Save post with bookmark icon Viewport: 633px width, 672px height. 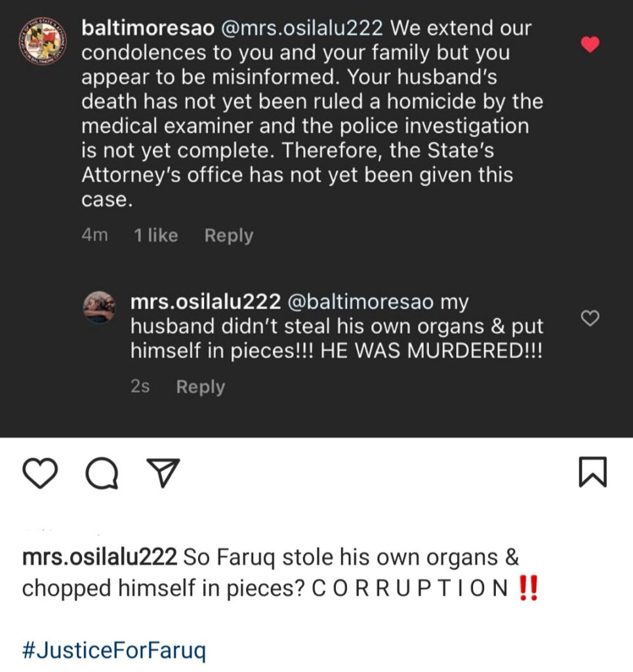click(x=592, y=472)
